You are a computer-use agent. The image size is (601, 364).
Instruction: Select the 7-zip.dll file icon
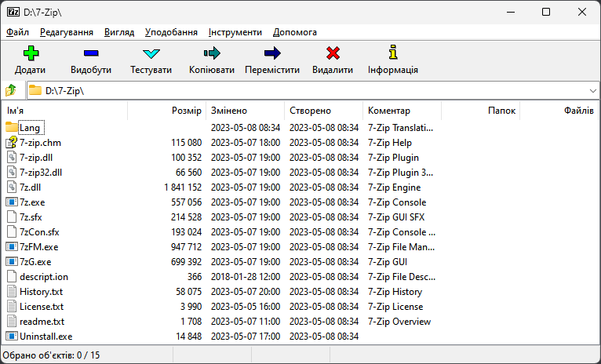coord(12,157)
